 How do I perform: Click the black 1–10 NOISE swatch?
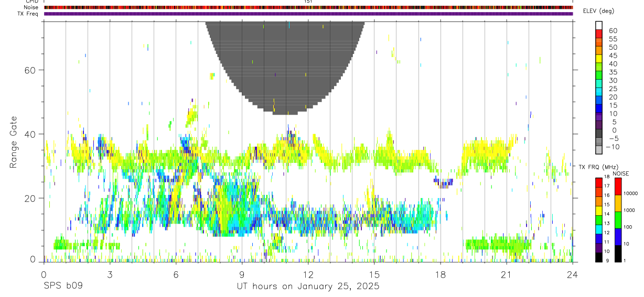618,254
